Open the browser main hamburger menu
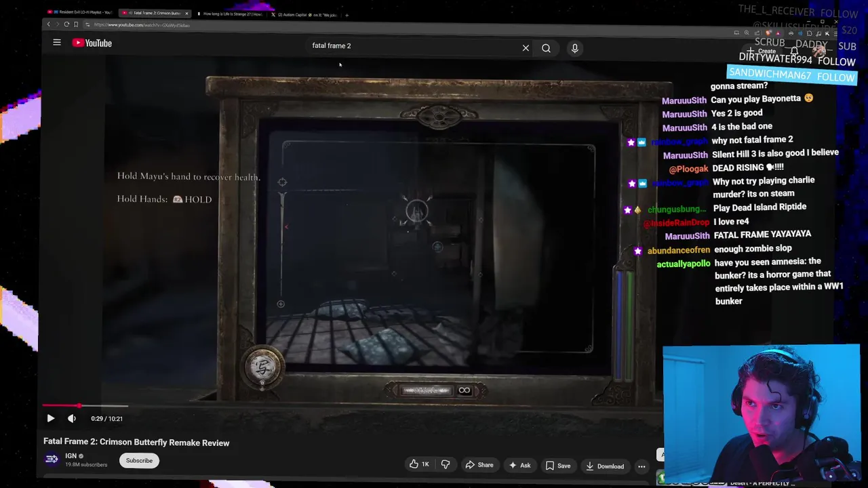 click(x=835, y=33)
